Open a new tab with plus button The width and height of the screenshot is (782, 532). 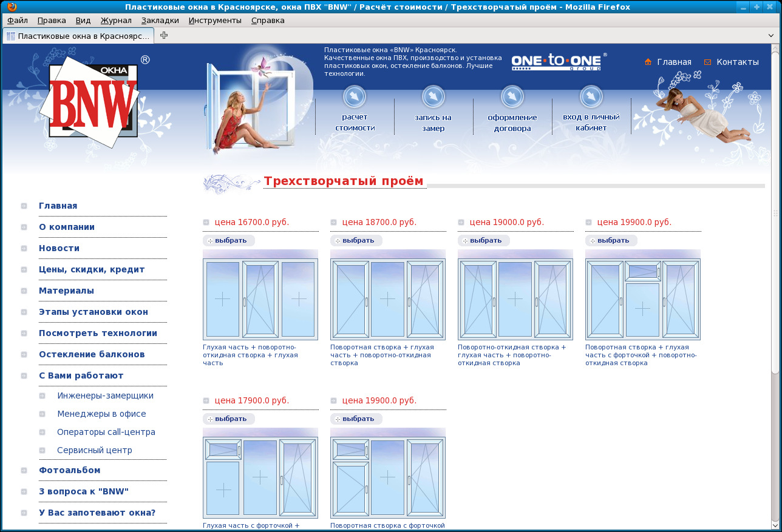coord(164,35)
